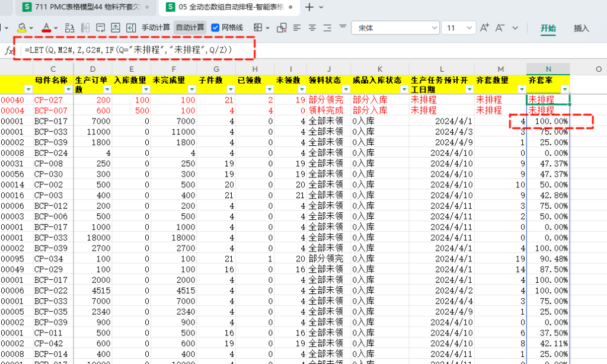Image resolution: width=607 pixels, height=364 pixels.
Task: Open filter dropdown for 成品入库状态 column
Action: [x=404, y=90]
